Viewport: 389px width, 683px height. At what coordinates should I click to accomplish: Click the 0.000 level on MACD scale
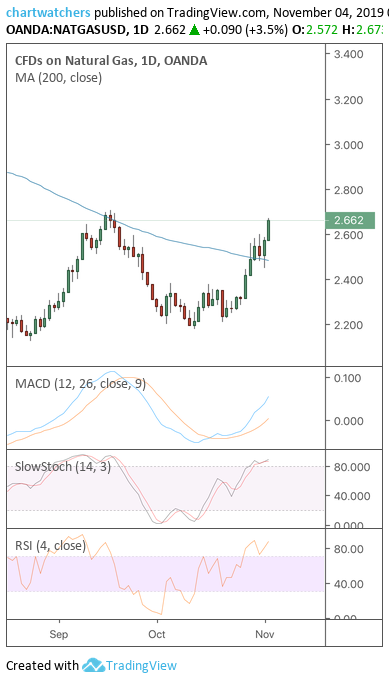point(348,421)
